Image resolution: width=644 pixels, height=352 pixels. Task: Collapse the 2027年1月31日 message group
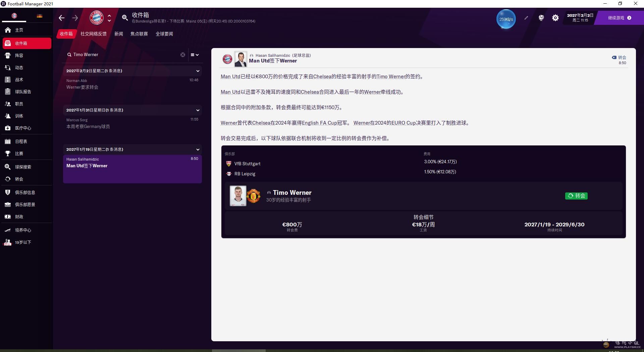point(198,110)
